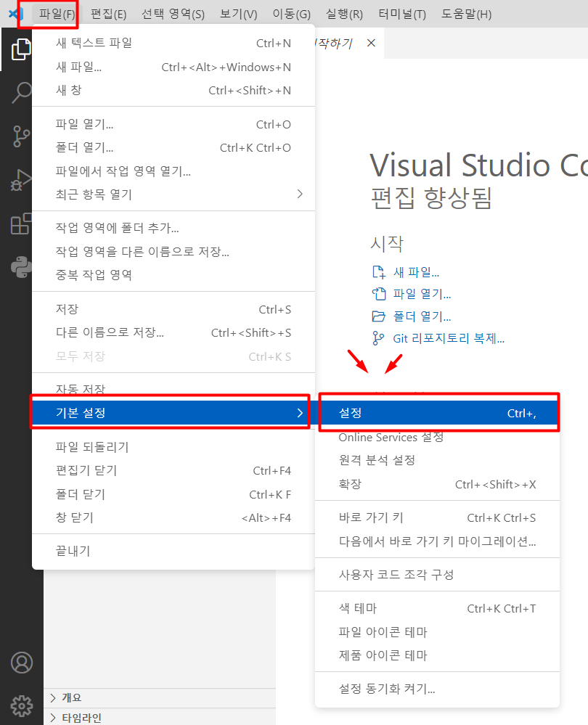Open the 도움말(H) menu
The width and height of the screenshot is (588, 725).
click(x=466, y=15)
